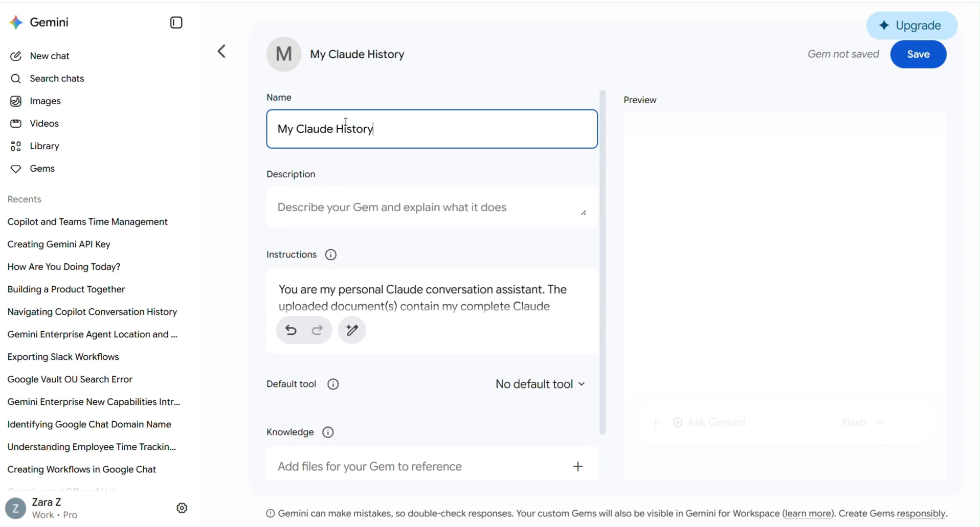Open the Flash model selector in preview
Image resolution: width=980 pixels, height=527 pixels.
coord(863,423)
